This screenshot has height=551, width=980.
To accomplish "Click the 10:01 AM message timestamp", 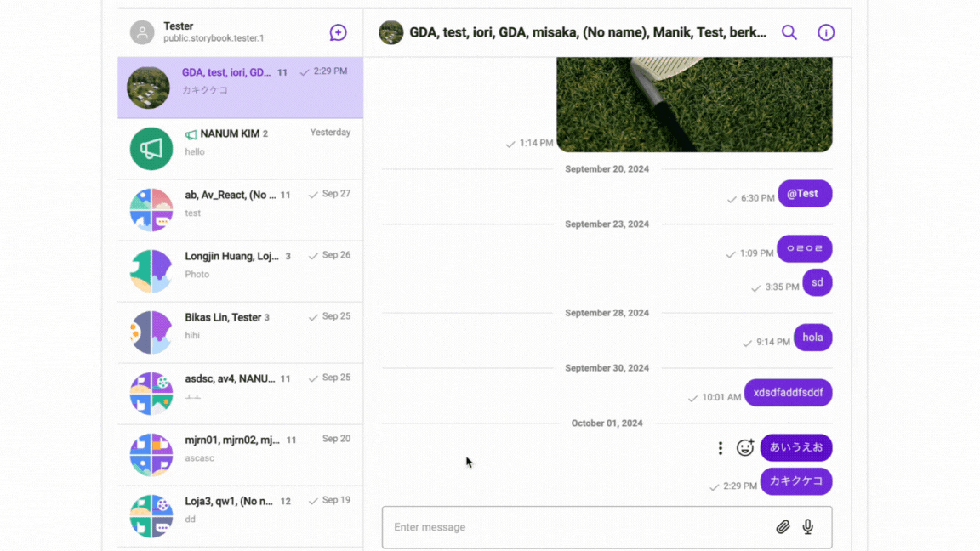I will pyautogui.click(x=721, y=397).
